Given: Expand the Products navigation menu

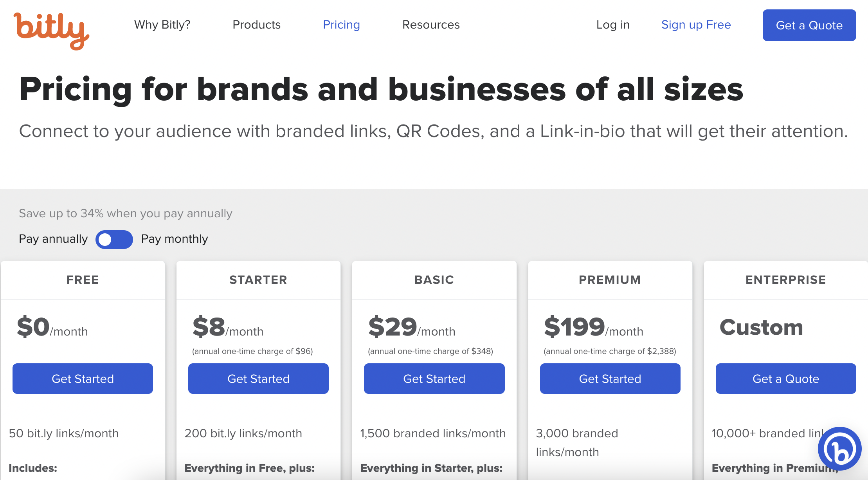Looking at the screenshot, I should 256,25.
